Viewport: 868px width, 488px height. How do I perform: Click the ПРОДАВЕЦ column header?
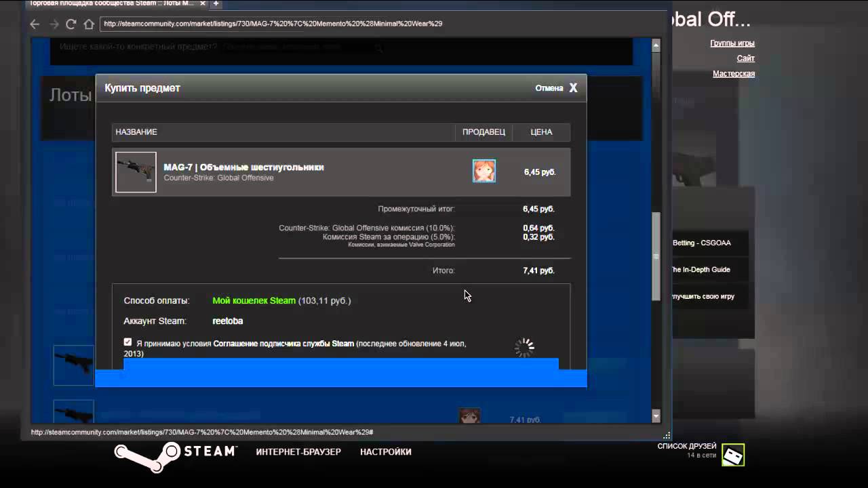(484, 132)
